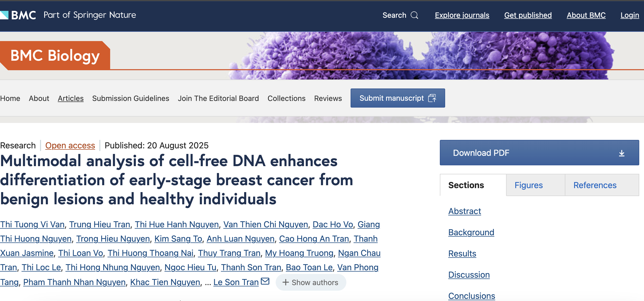This screenshot has height=301, width=644.
Task: Switch to the References tab
Action: point(595,185)
